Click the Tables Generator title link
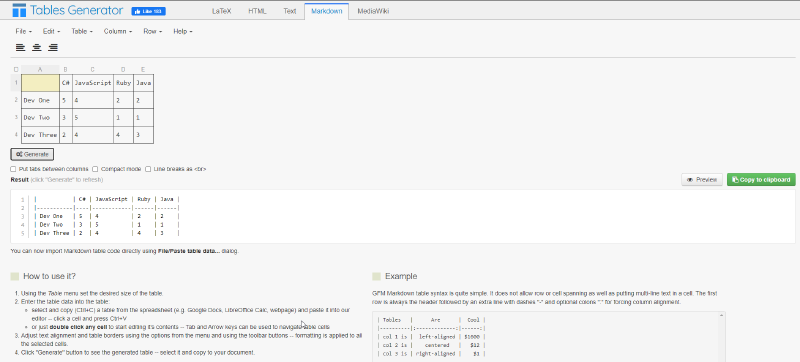This screenshot has height=362, width=800. click(77, 10)
